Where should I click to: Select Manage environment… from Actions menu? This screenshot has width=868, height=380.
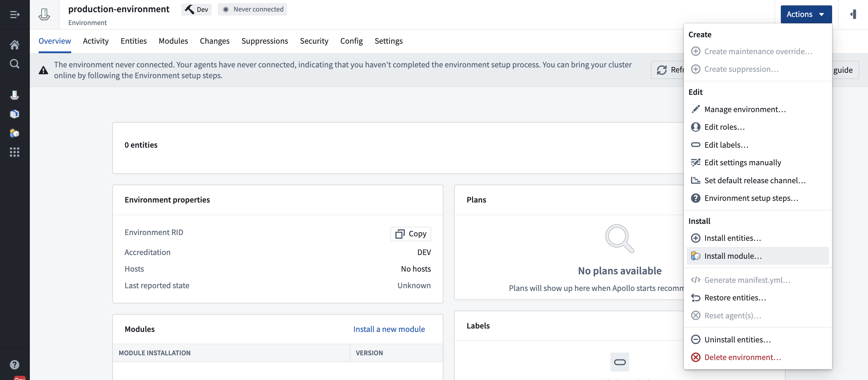click(x=757, y=109)
